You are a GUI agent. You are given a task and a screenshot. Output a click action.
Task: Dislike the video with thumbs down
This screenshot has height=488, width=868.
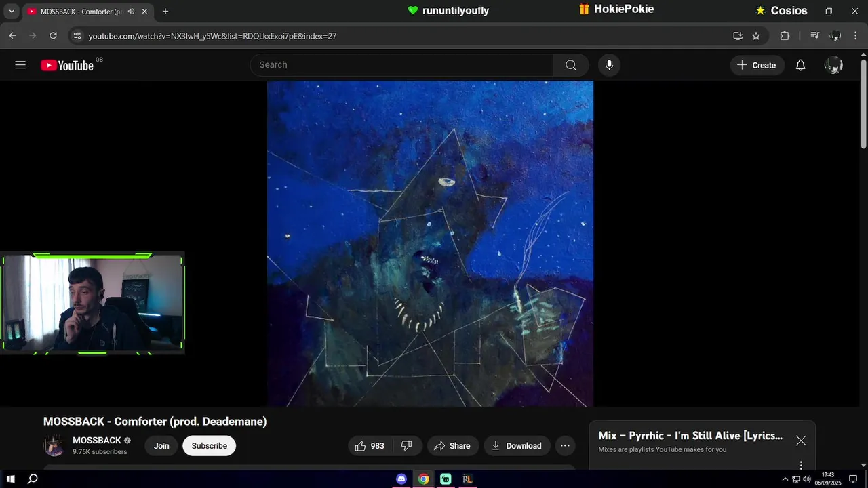click(x=407, y=446)
